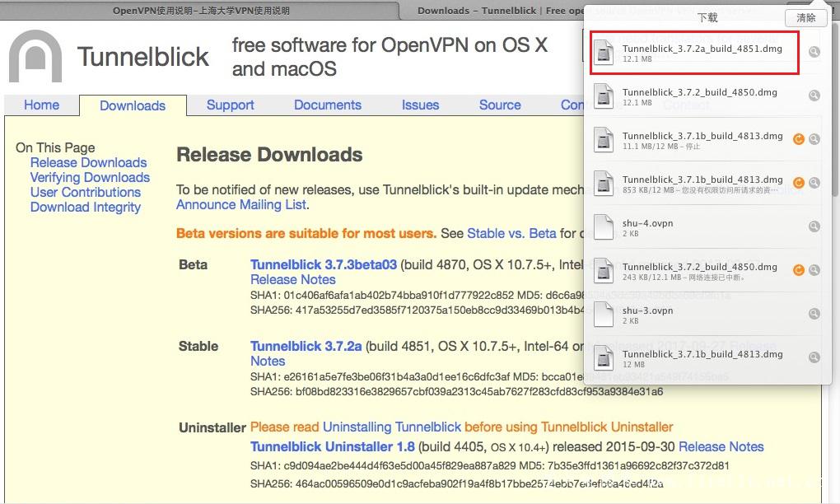Download Tunnelblick 3.7.3beta03
Screen dimensions: 840x504
(x=324, y=264)
